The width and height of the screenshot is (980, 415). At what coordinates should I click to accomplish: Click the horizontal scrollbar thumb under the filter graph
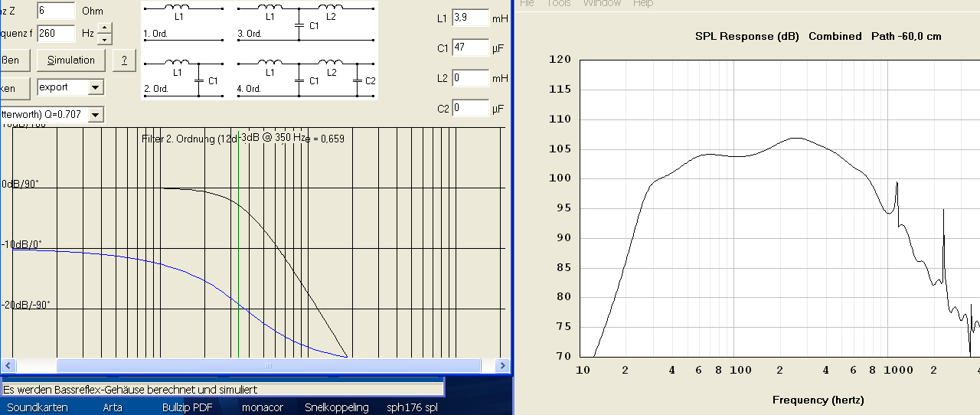(269, 365)
